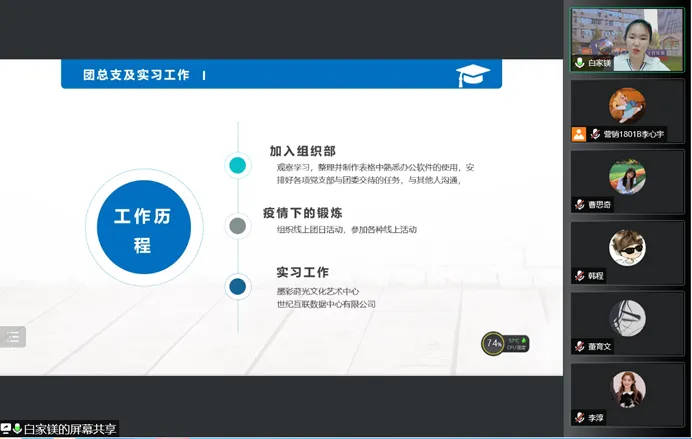Select 韩程's sunglasses cartoon avatar

click(627, 247)
